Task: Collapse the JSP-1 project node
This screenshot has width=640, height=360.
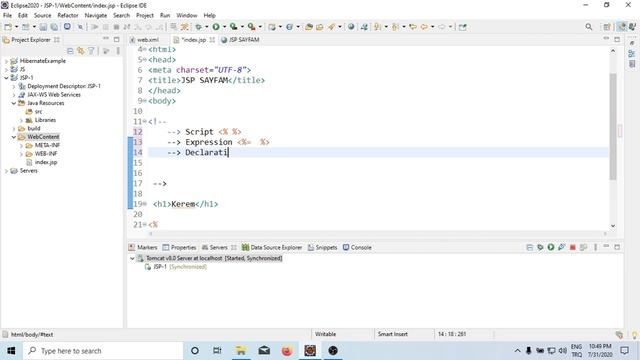Action: coord(6,78)
